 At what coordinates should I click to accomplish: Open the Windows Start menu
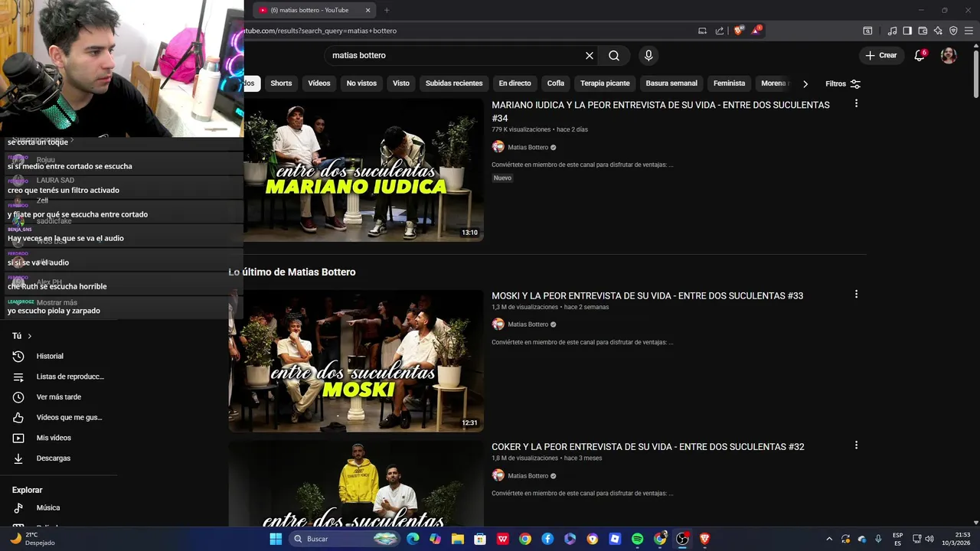[x=276, y=539]
